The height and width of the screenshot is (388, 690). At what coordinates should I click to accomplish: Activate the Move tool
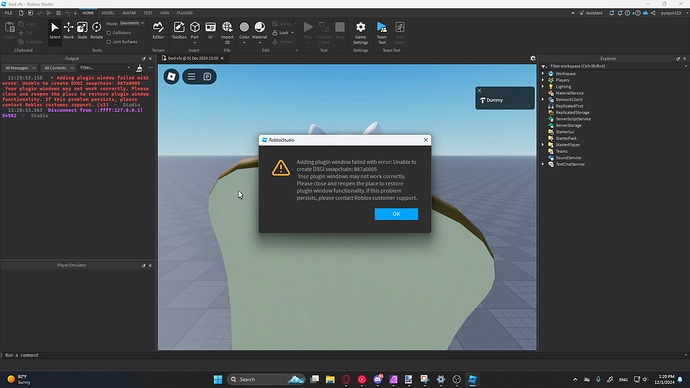69,30
